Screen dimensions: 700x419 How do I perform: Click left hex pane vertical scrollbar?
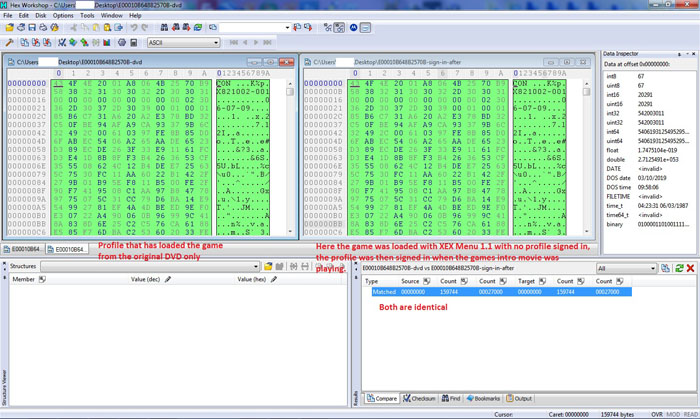(x=290, y=150)
